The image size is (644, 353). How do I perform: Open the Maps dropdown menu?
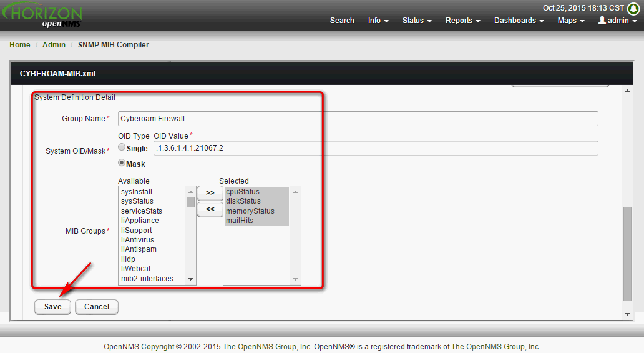coord(571,21)
